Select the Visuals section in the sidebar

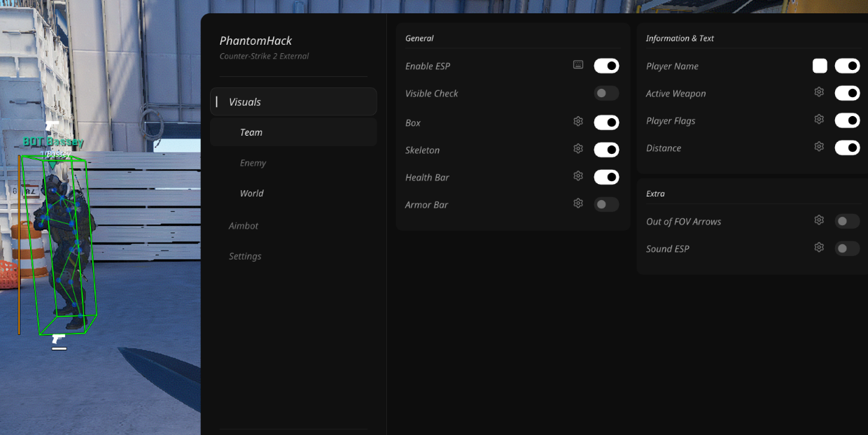point(293,101)
